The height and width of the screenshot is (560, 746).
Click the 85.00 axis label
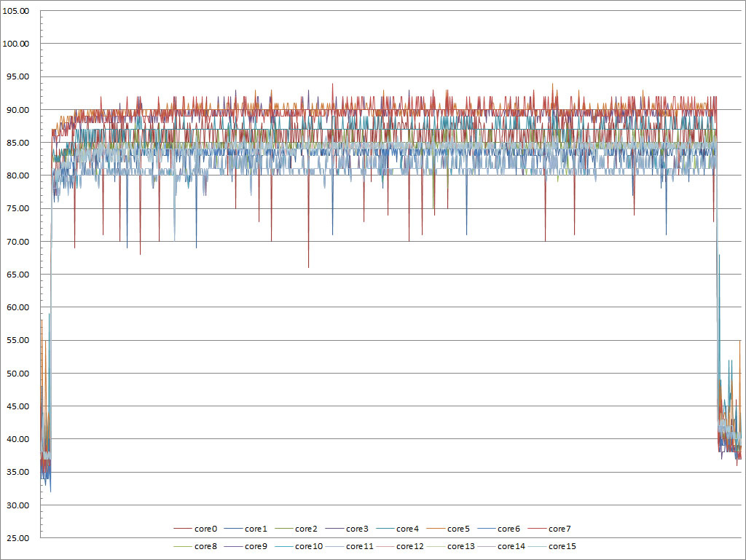(17, 143)
